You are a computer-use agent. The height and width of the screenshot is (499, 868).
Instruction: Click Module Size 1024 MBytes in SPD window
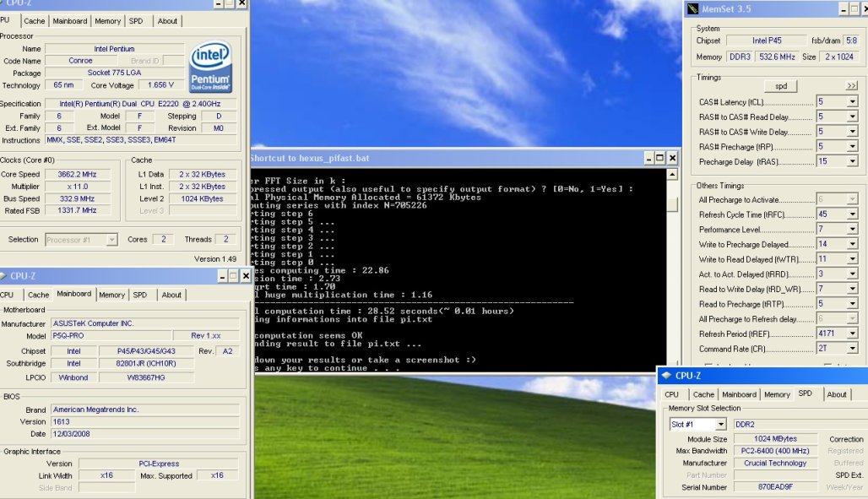point(775,439)
